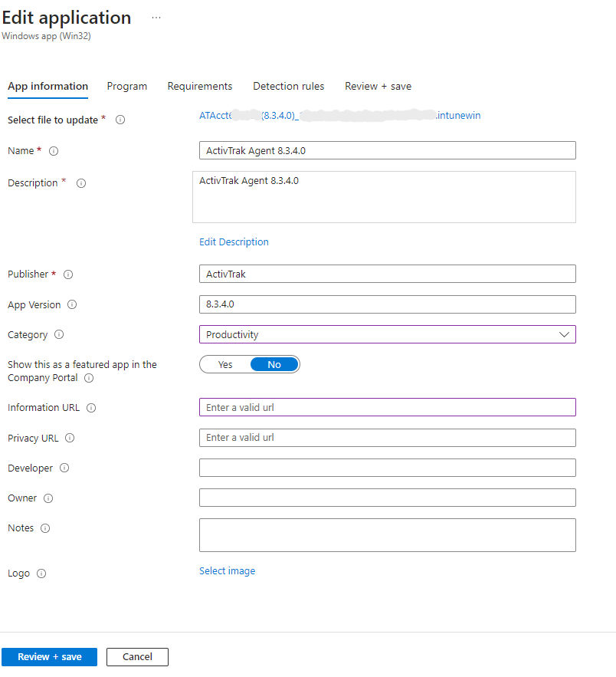The image size is (616, 677).
Task: Click the App Version info icon
Action: point(72,305)
